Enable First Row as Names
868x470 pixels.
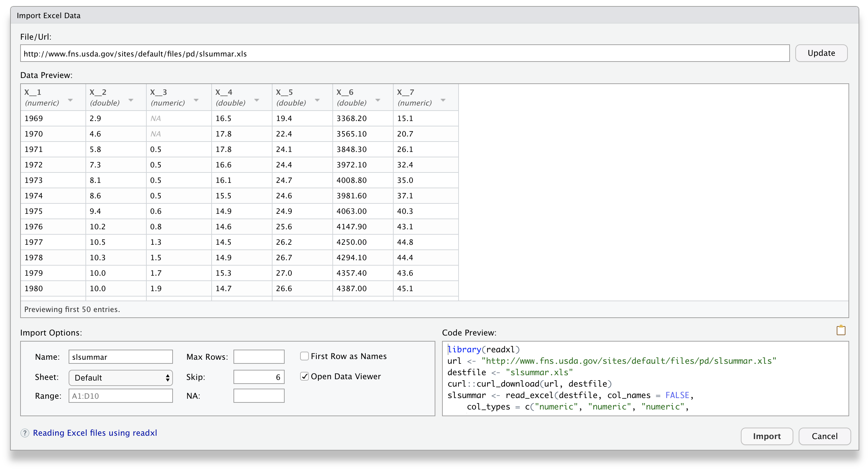pyautogui.click(x=304, y=356)
